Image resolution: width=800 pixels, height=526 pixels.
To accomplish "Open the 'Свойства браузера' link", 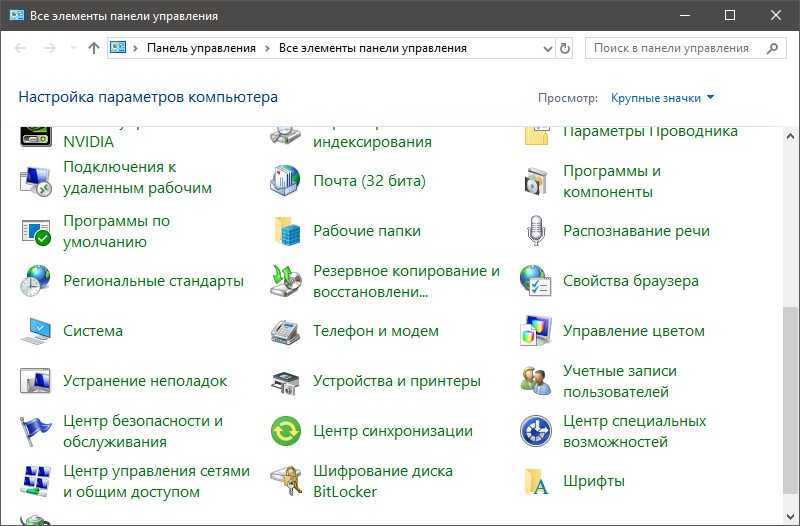I will coord(631,281).
